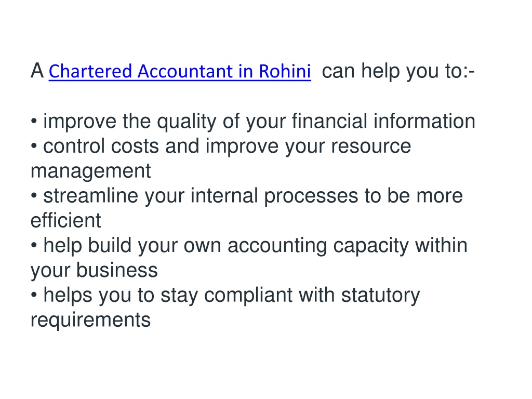
Task: Click the word 'information' in first bullet
Action: (424, 121)
